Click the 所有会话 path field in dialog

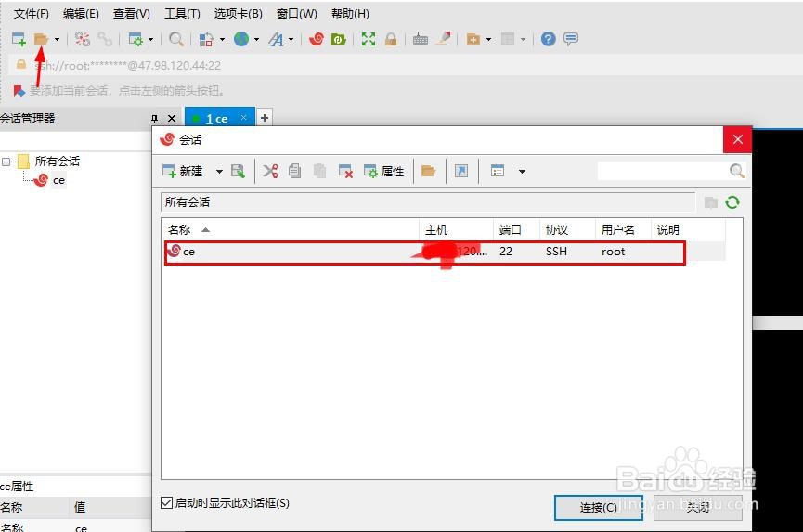pyautogui.click(x=428, y=202)
